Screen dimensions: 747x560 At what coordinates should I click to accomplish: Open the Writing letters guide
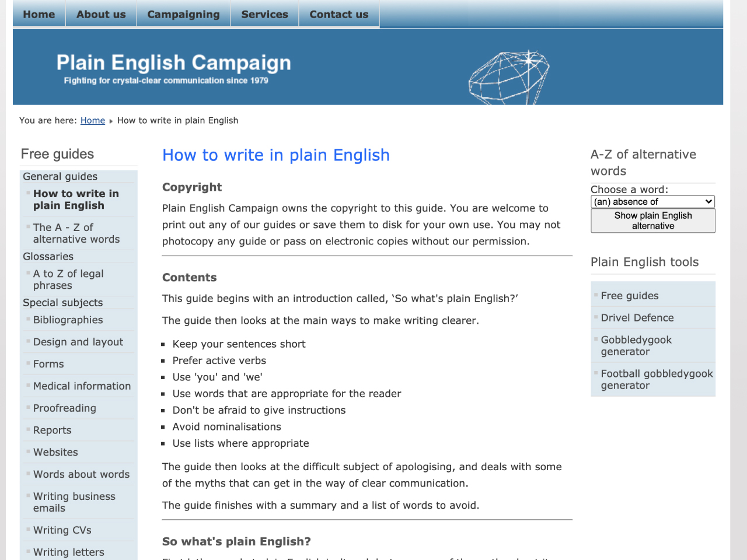pyautogui.click(x=68, y=552)
